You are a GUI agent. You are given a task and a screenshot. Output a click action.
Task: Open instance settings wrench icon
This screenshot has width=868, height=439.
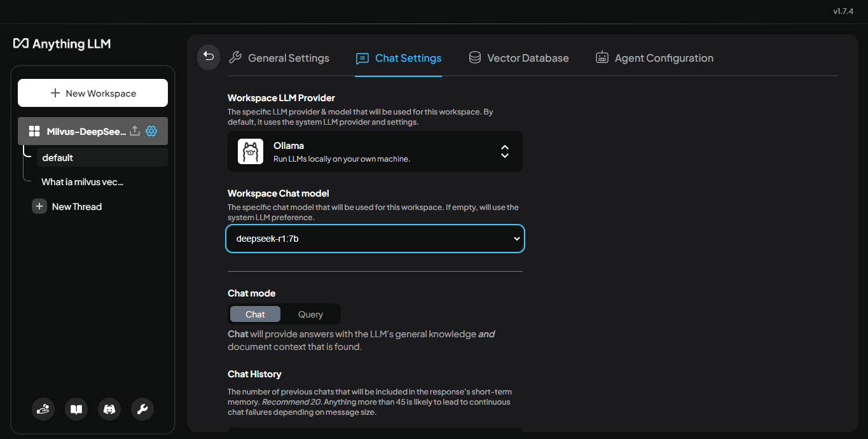(x=142, y=409)
